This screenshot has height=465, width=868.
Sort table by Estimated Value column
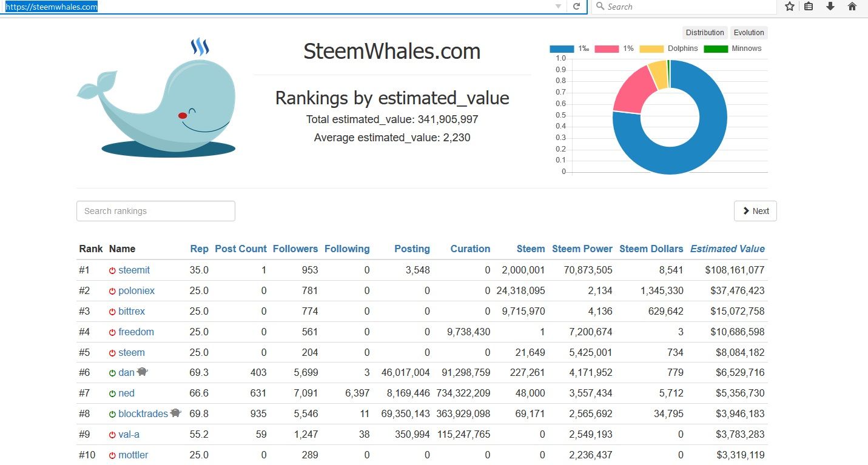point(727,249)
